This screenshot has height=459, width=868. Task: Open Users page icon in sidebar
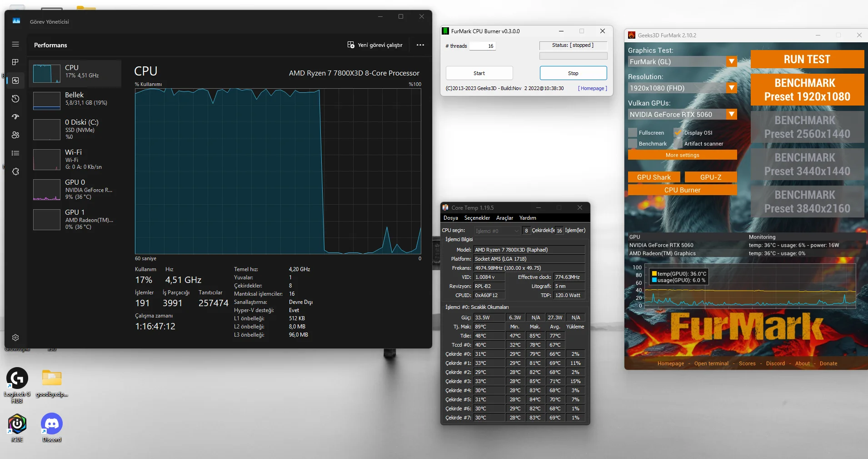pos(15,135)
